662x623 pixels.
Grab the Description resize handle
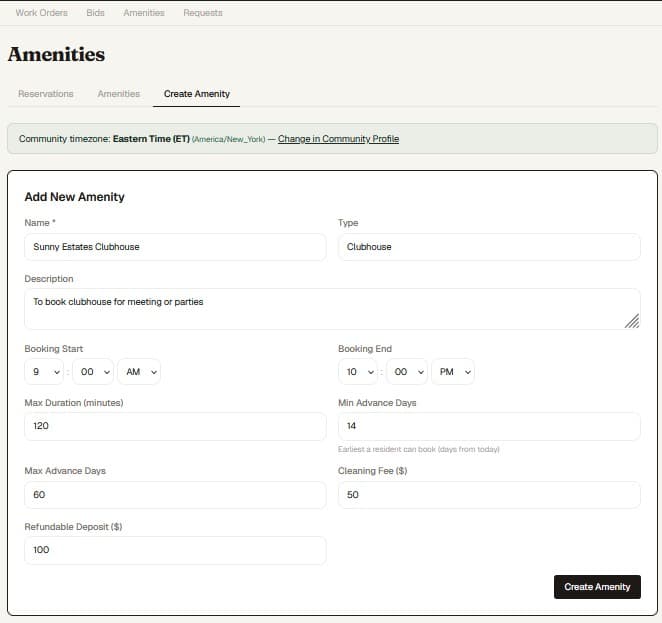click(x=632, y=321)
